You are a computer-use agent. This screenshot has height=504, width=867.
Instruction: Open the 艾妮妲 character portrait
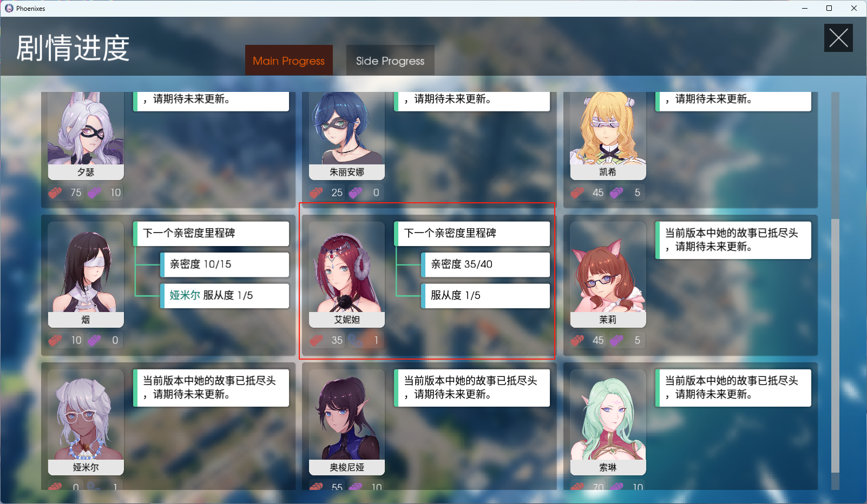347,267
